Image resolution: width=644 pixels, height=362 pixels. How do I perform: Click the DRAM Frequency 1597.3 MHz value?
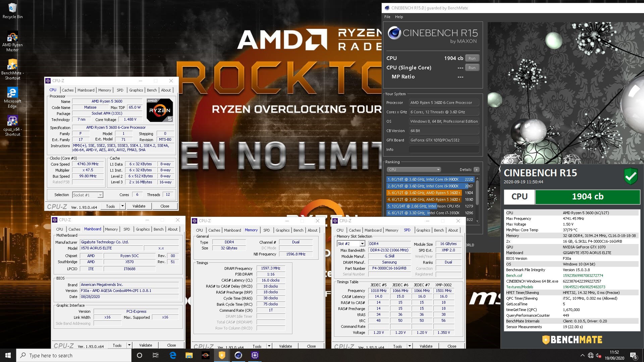point(271,268)
